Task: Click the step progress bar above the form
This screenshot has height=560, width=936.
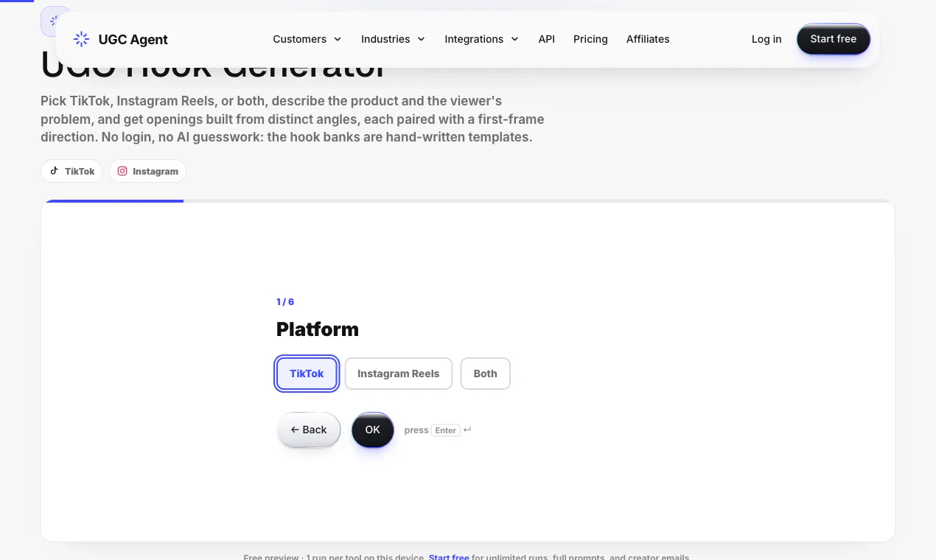Action: pyautogui.click(x=468, y=201)
